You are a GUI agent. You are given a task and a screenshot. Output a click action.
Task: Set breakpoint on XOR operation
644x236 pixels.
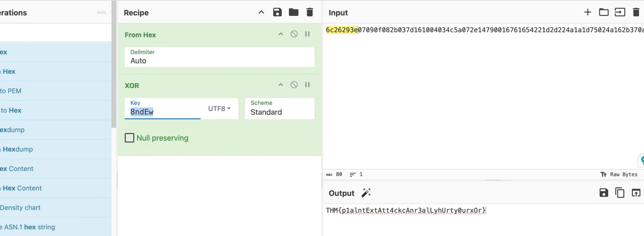point(308,85)
